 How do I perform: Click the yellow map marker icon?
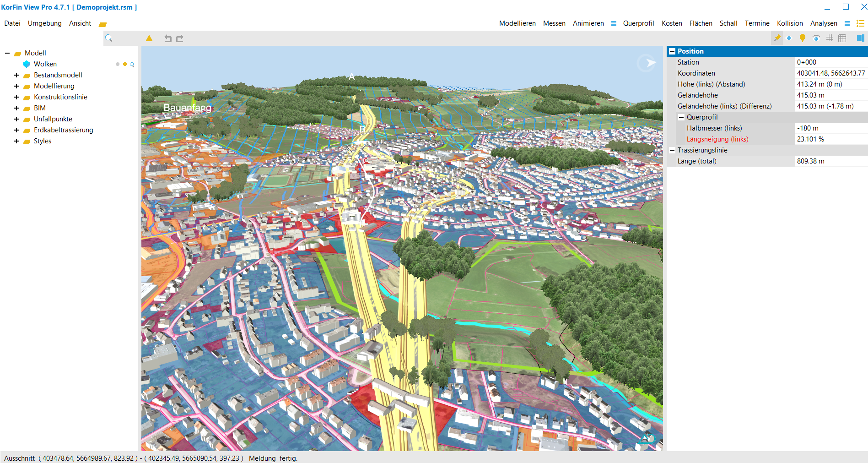tap(802, 38)
